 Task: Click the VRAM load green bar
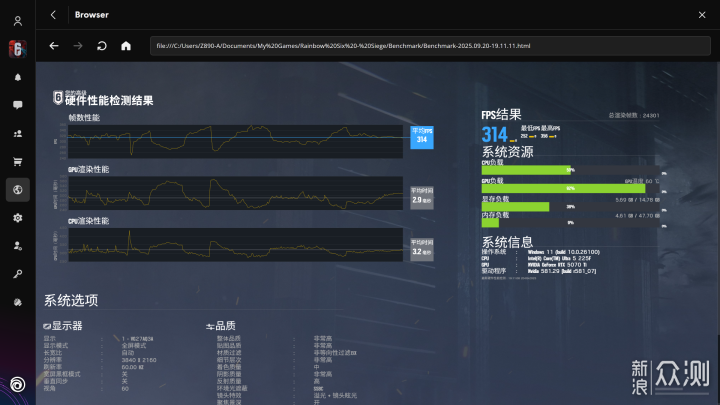click(x=515, y=207)
